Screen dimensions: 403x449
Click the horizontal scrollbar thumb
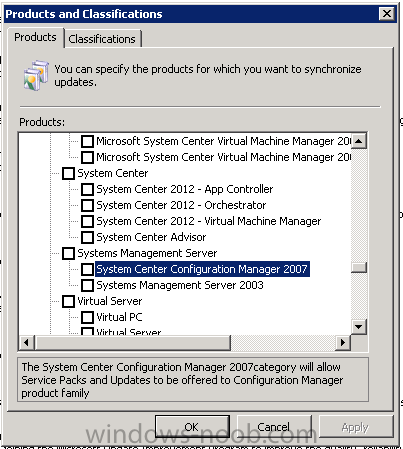133,343
